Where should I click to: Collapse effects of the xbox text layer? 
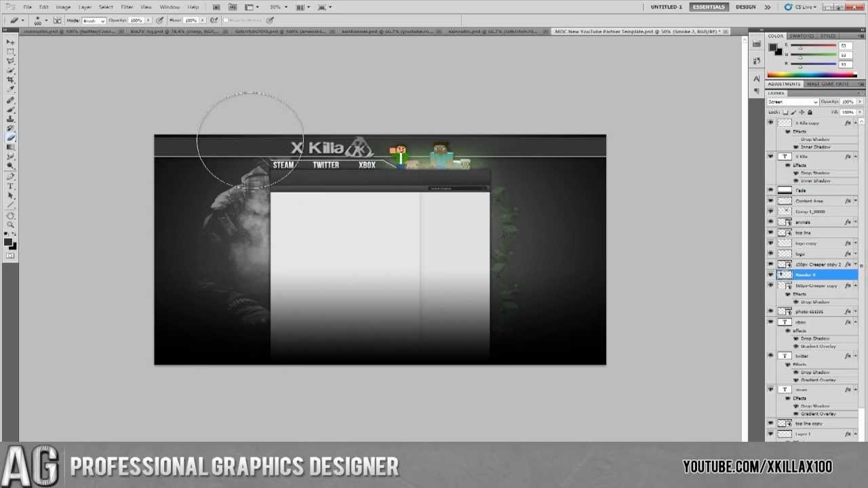pyautogui.click(x=855, y=322)
